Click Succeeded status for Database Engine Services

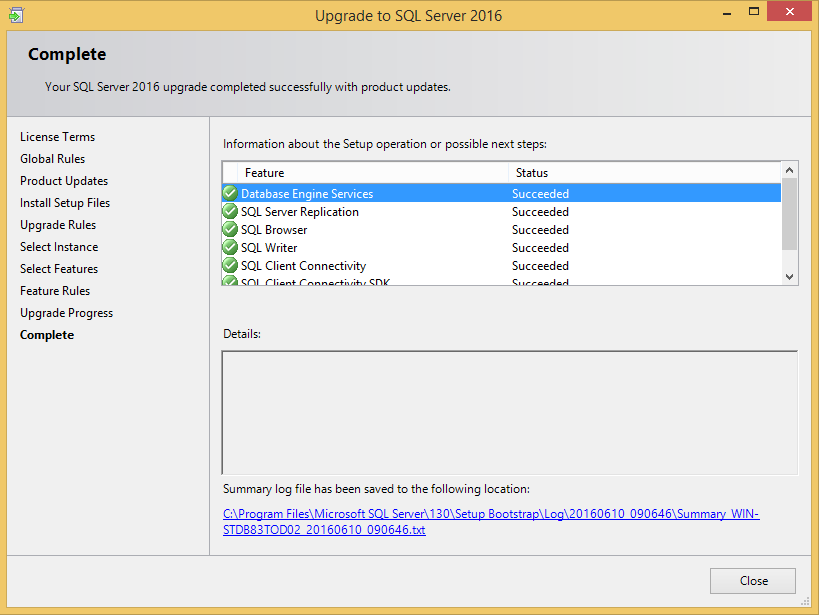540,194
